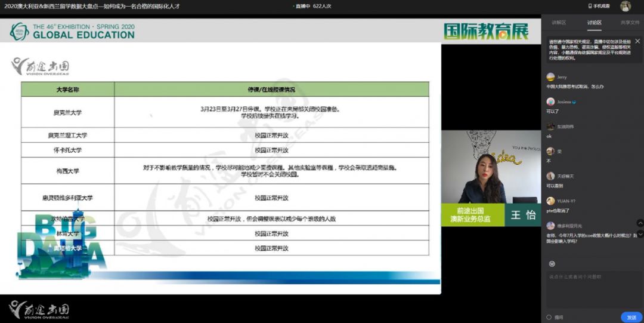Click the Global Education exhibition logo
The height and width of the screenshot is (323, 644).
pos(72,31)
